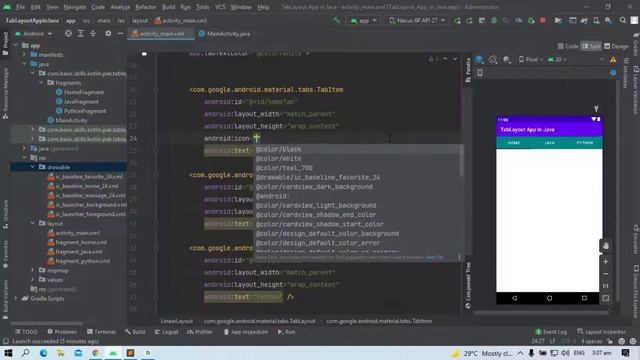Switch editor to Design view
Viewport: 640px width, 360px height.
(x=616, y=46)
